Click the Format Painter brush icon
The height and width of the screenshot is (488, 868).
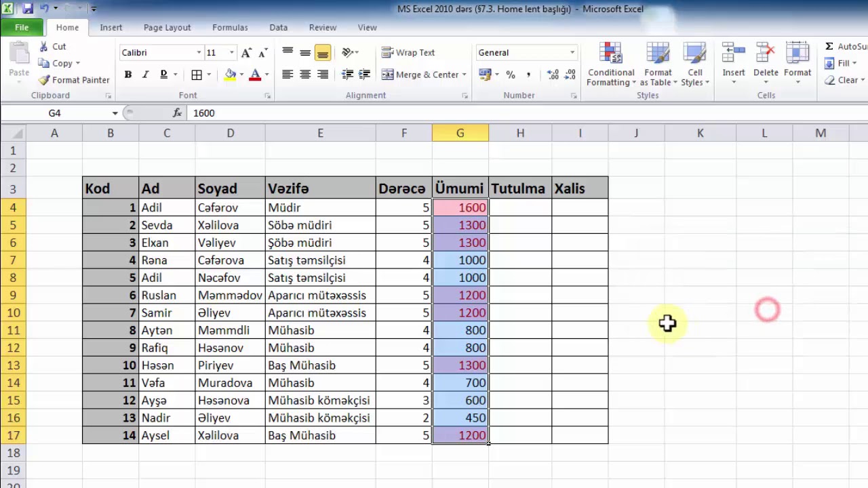coord(44,80)
